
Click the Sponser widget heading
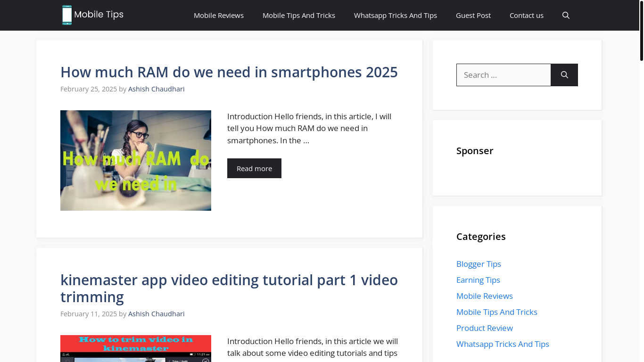tap(475, 151)
